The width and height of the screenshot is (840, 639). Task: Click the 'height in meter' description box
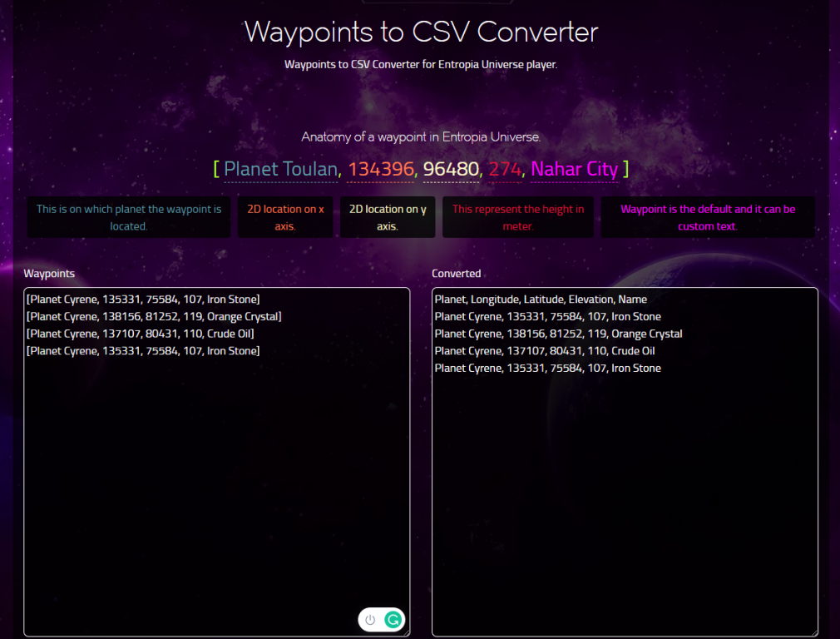[517, 217]
